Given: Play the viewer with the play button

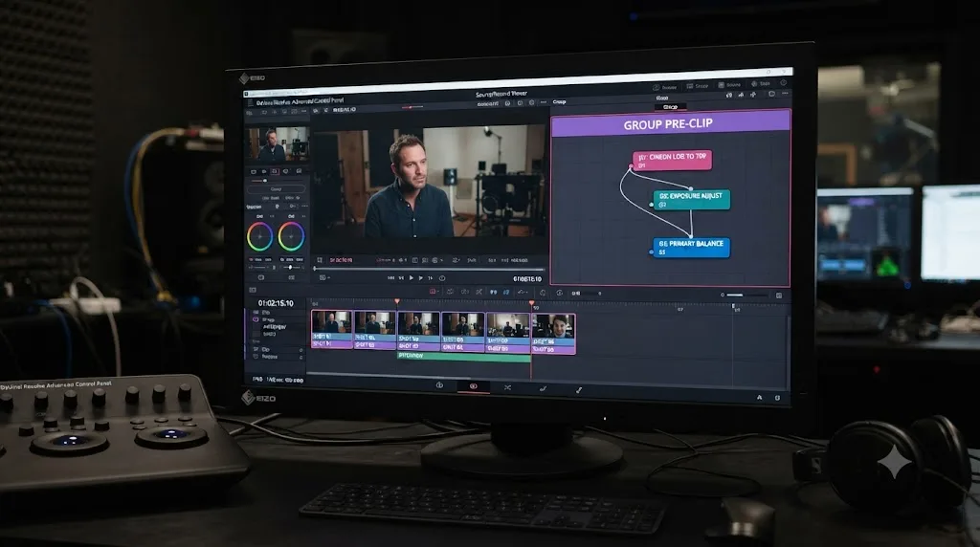Looking at the screenshot, I should pos(412,278).
